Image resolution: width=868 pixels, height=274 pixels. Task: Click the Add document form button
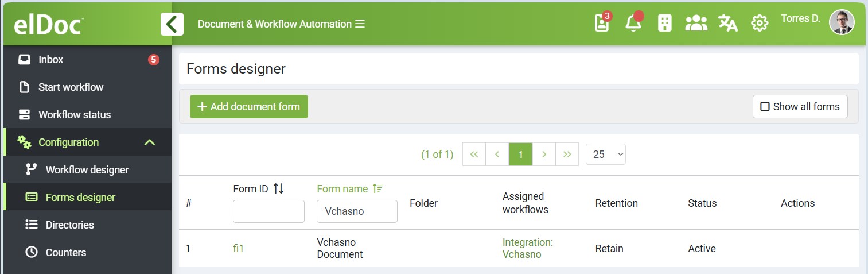coord(248,107)
